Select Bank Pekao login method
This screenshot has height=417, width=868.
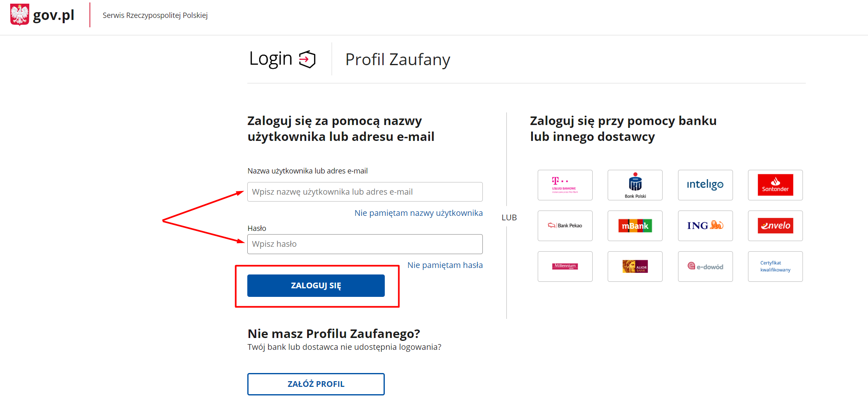(565, 226)
